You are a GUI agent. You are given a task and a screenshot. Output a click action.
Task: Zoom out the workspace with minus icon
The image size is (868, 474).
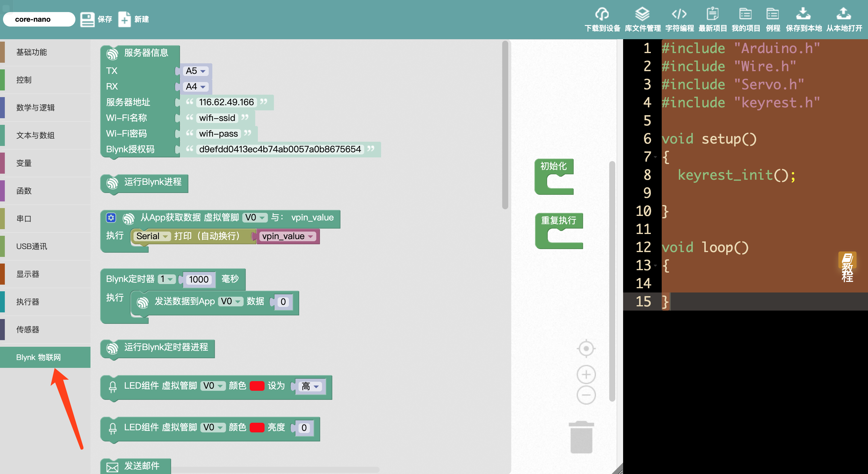[x=586, y=395]
